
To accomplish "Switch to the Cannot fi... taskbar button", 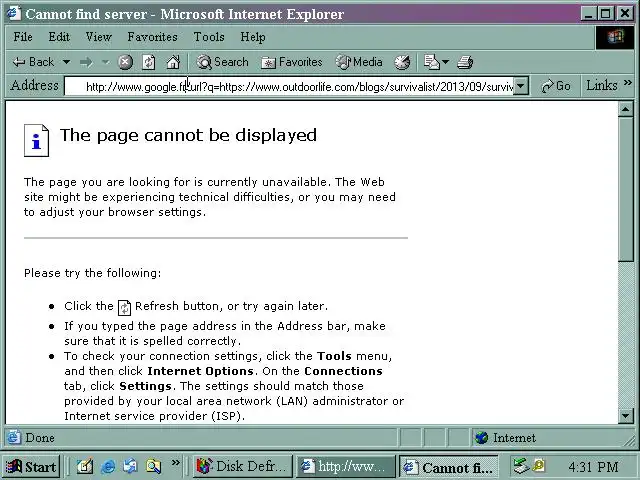I will point(448,467).
